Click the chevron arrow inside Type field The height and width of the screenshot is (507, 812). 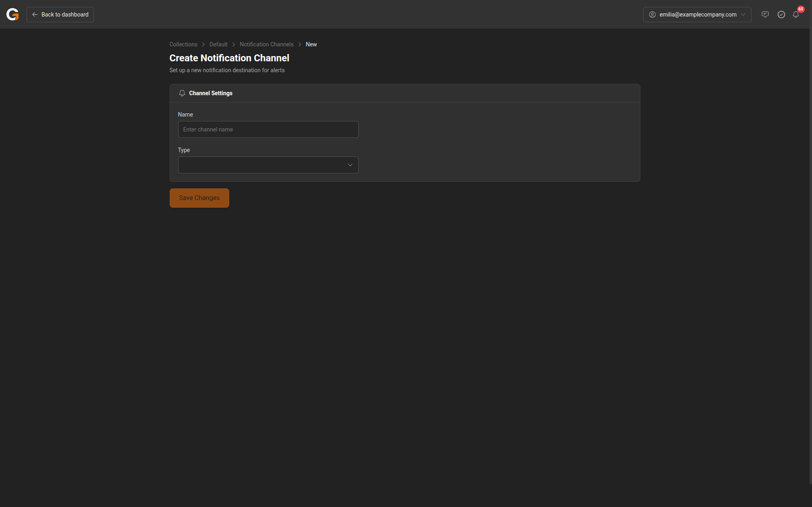click(x=350, y=165)
